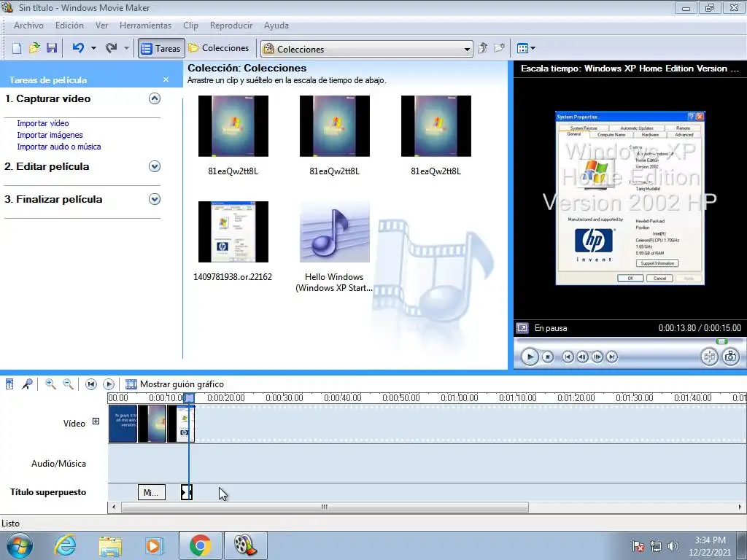
Task: Stop the preview playback
Action: coord(548,357)
